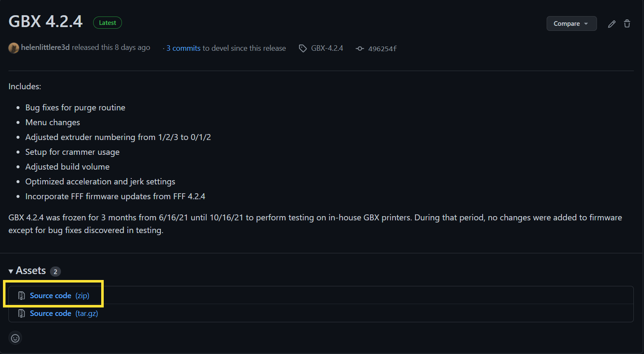Download Source code (zip)
The width and height of the screenshot is (644, 354).
60,296
